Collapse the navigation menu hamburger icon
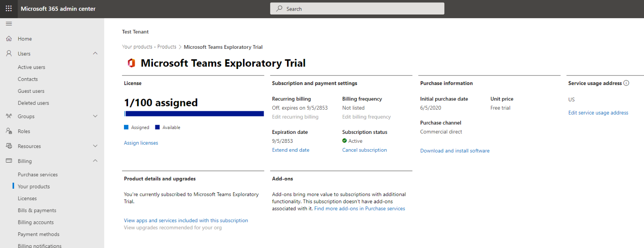The image size is (644, 248). (9, 24)
